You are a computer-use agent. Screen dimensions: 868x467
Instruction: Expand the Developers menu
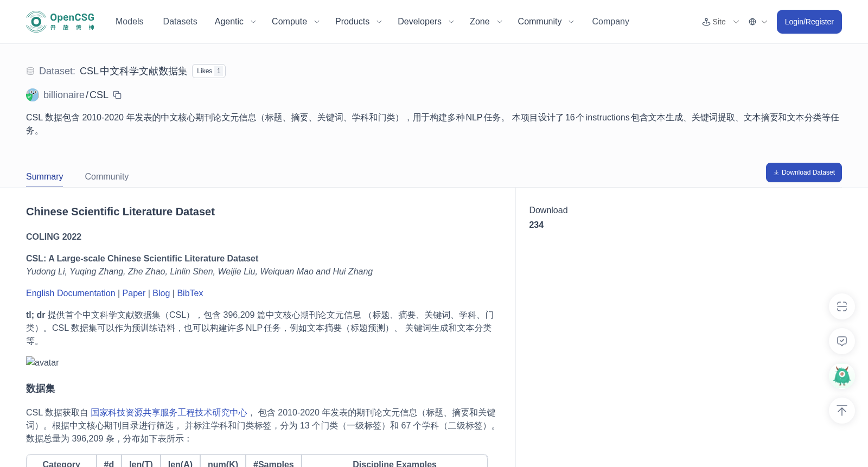tap(426, 22)
